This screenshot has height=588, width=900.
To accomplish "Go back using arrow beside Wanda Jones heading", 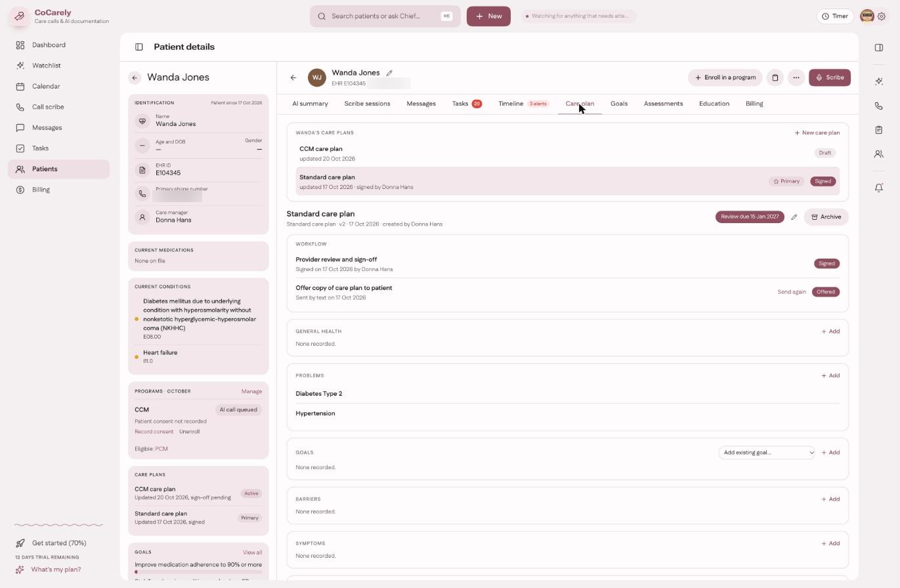I will click(135, 78).
